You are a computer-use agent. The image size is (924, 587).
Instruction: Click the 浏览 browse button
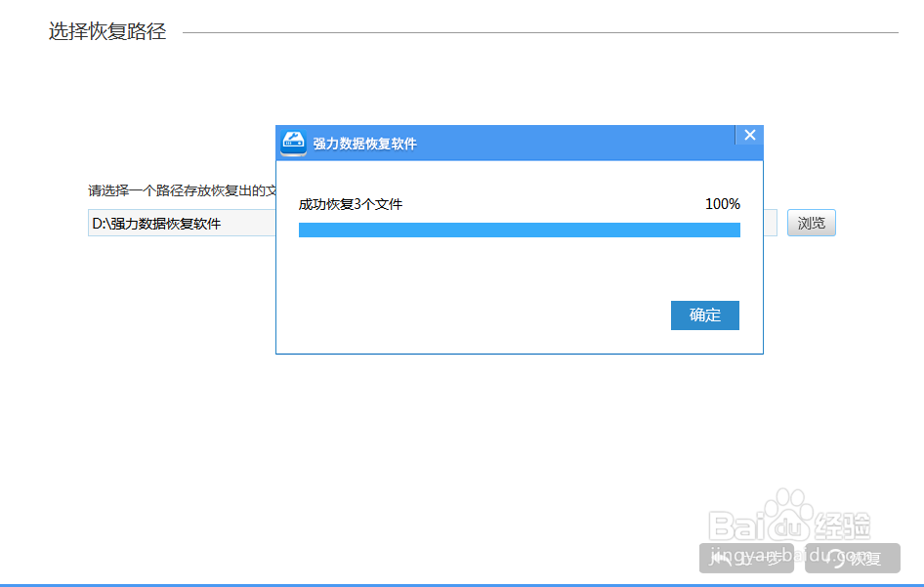coord(812,223)
